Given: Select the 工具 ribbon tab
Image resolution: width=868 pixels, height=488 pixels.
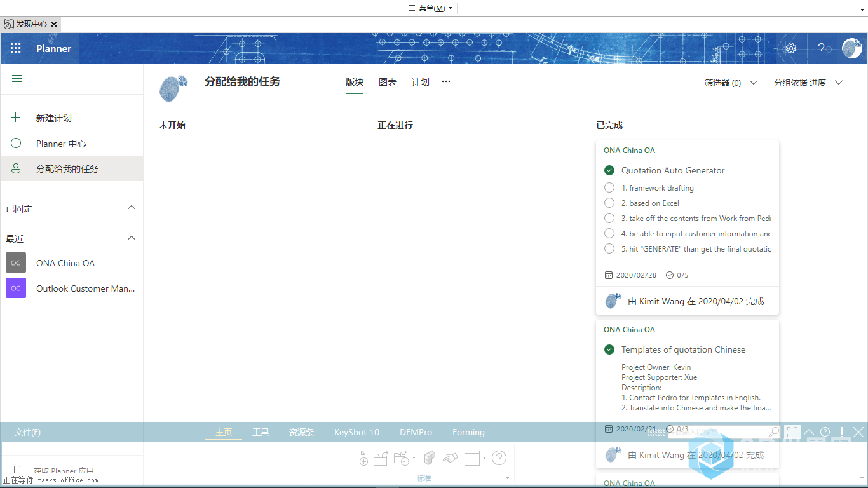Looking at the screenshot, I should (261, 432).
